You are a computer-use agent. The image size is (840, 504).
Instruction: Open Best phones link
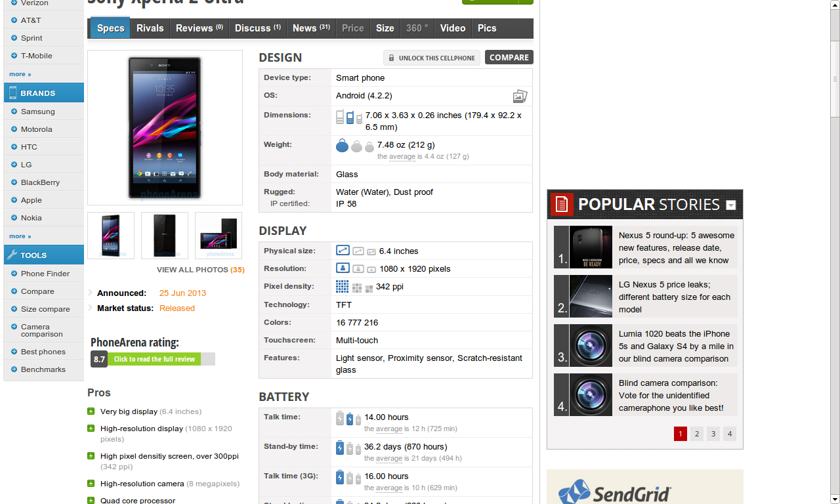point(43,352)
